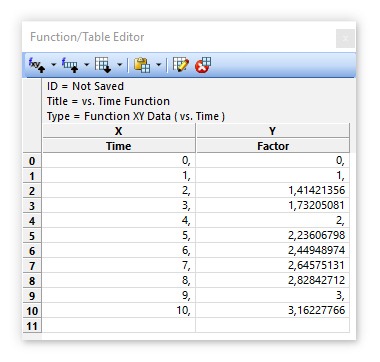380x362 pixels.
Task: Pick row header 4
Action: click(x=32, y=221)
